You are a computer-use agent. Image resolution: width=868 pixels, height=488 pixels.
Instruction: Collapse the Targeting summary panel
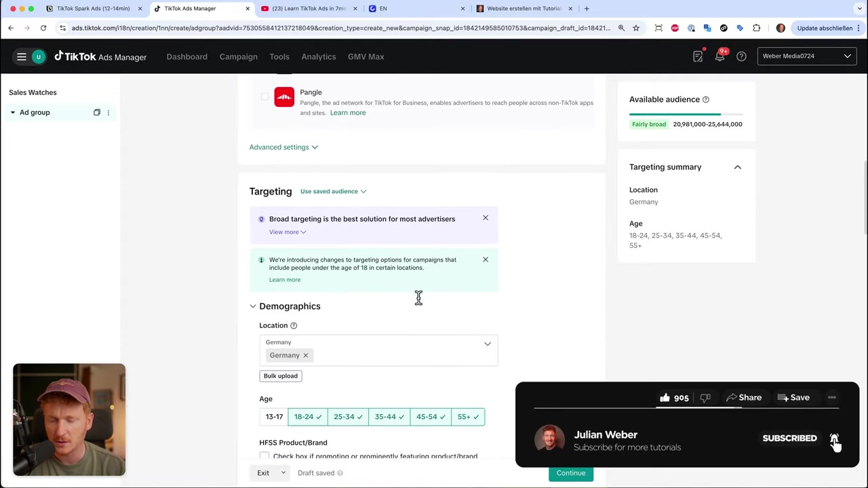click(x=737, y=167)
